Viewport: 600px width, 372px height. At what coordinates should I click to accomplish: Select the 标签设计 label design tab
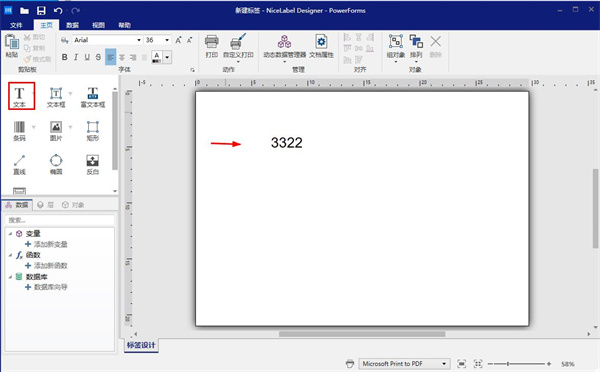(x=141, y=345)
